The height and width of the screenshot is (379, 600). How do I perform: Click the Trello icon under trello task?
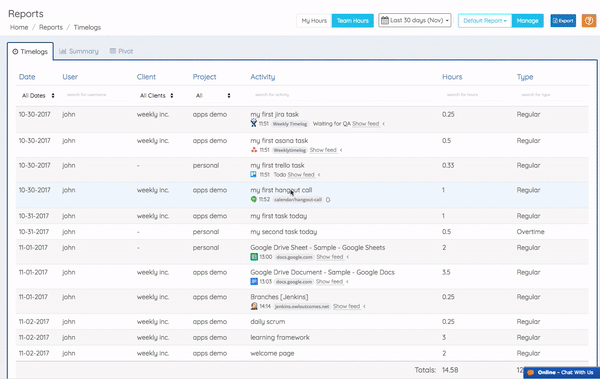(253, 175)
